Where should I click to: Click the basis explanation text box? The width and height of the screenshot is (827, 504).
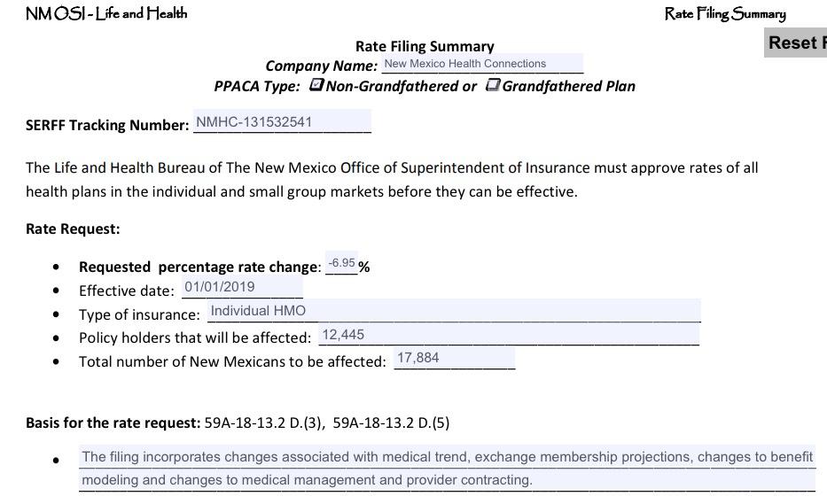[447, 469]
